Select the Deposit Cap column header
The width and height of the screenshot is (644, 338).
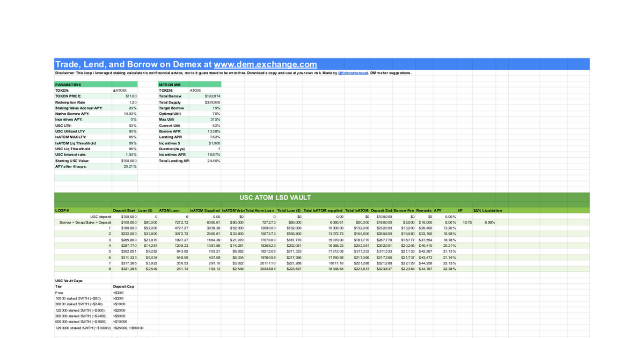124,286
